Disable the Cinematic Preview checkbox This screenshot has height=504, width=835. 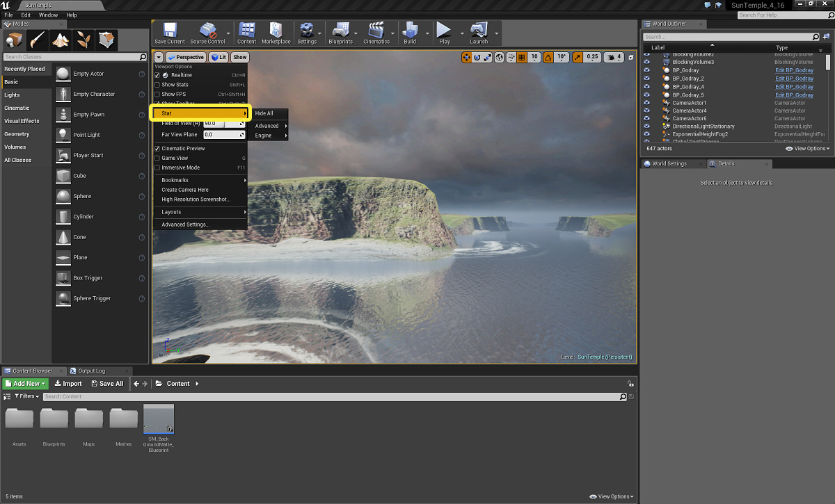tap(157, 149)
